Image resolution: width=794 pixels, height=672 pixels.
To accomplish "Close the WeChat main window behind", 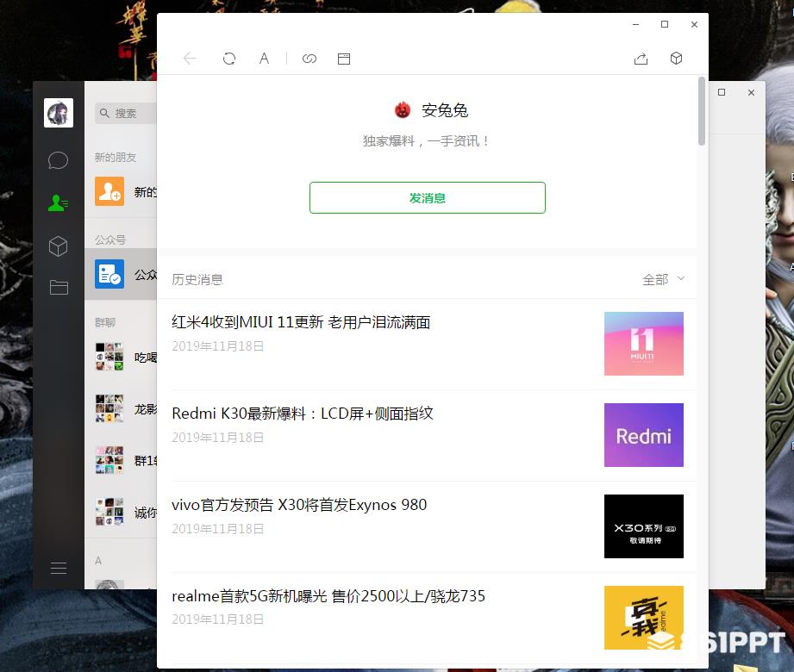I will tap(751, 92).
